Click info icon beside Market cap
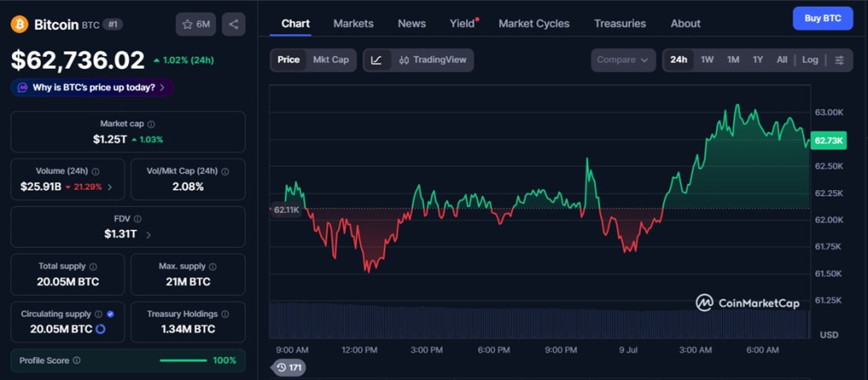Screen dimensions: 868x380 click(151, 124)
